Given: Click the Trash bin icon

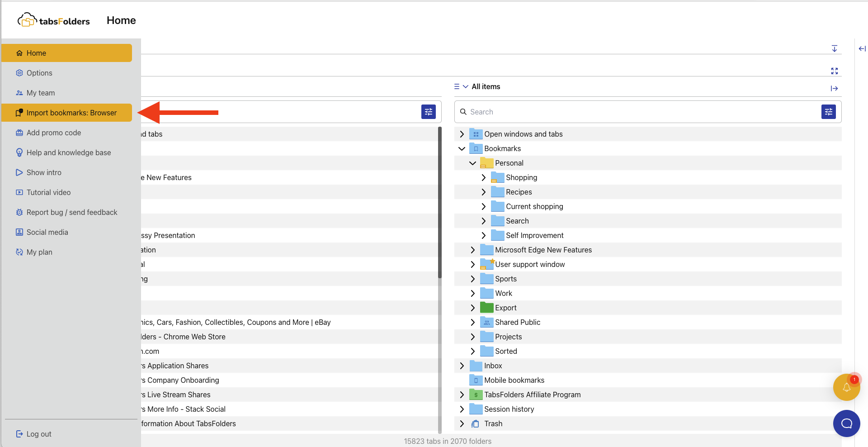Looking at the screenshot, I should 476,423.
